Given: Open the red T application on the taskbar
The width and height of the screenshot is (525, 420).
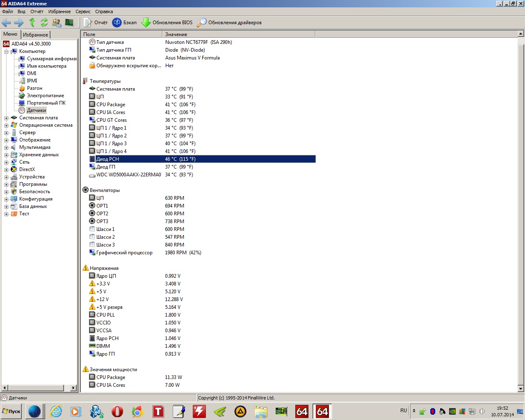Looking at the screenshot, I should [158, 411].
